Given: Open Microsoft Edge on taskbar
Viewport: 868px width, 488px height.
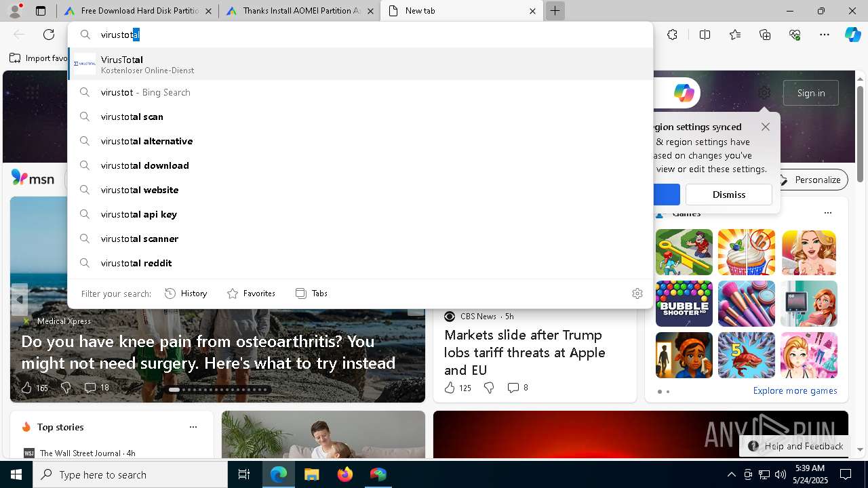Looking at the screenshot, I should tap(279, 474).
